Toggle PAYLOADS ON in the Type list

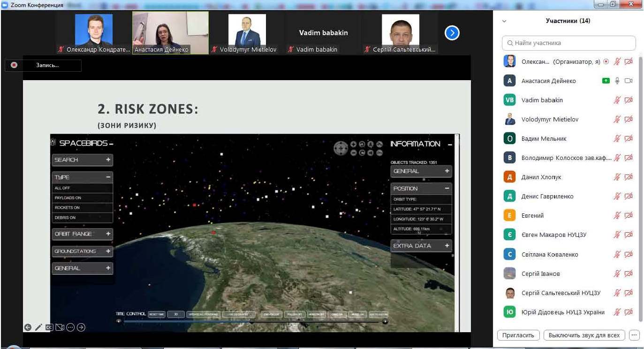click(x=83, y=197)
